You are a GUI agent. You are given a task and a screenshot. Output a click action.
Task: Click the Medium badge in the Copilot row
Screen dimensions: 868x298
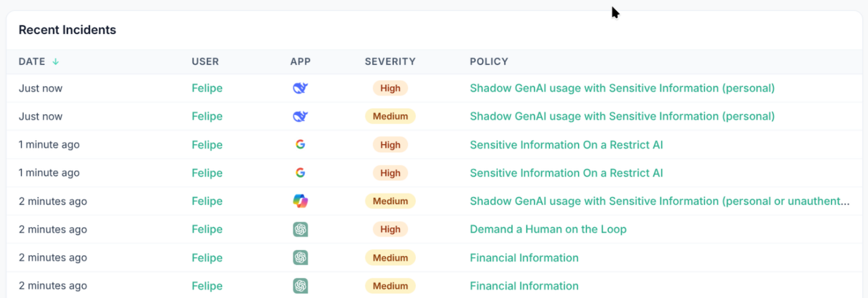tap(390, 201)
